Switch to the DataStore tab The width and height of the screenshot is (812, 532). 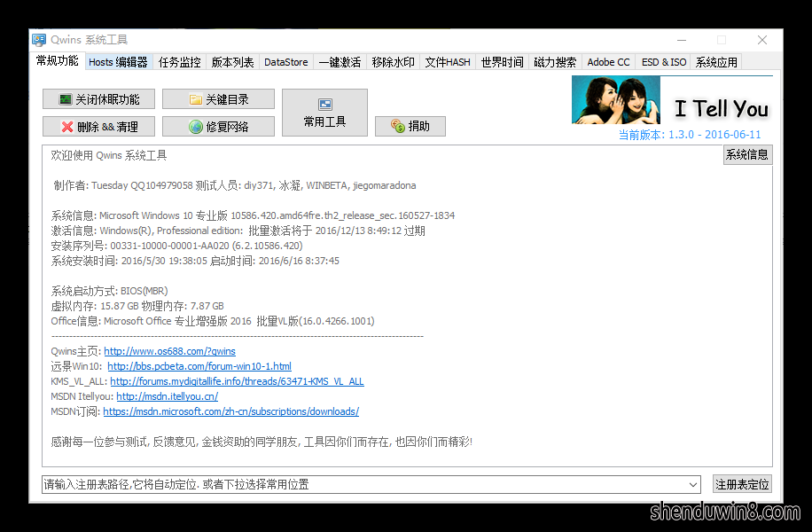click(x=285, y=62)
